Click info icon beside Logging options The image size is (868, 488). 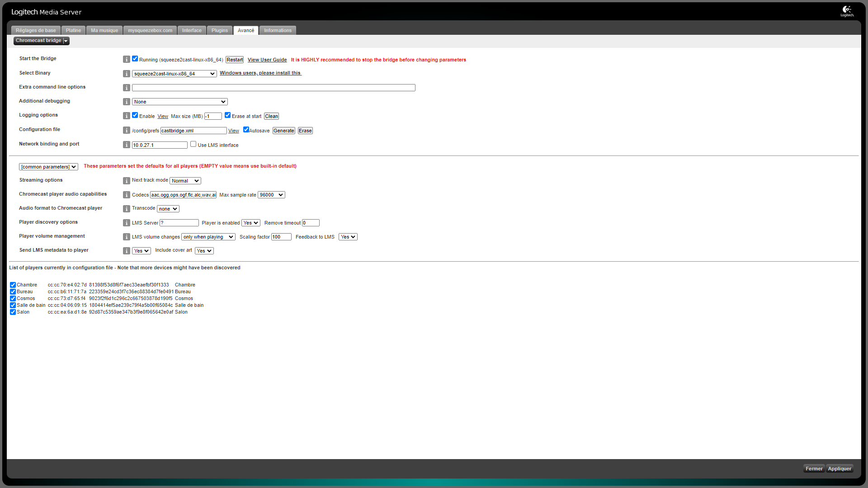[x=127, y=116]
